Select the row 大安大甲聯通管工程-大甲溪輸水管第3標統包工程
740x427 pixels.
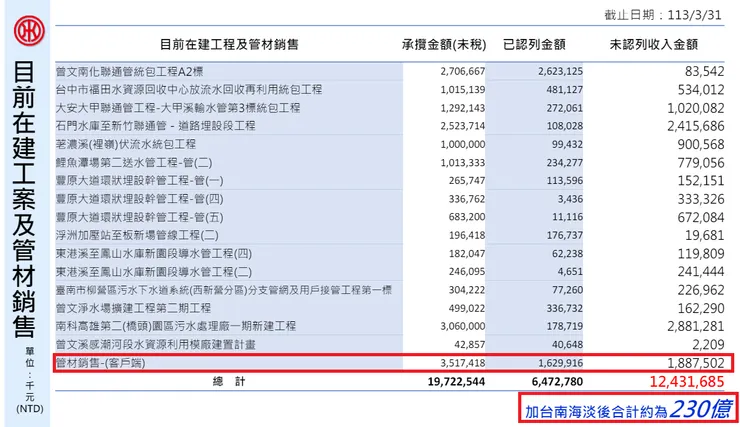(x=390, y=108)
